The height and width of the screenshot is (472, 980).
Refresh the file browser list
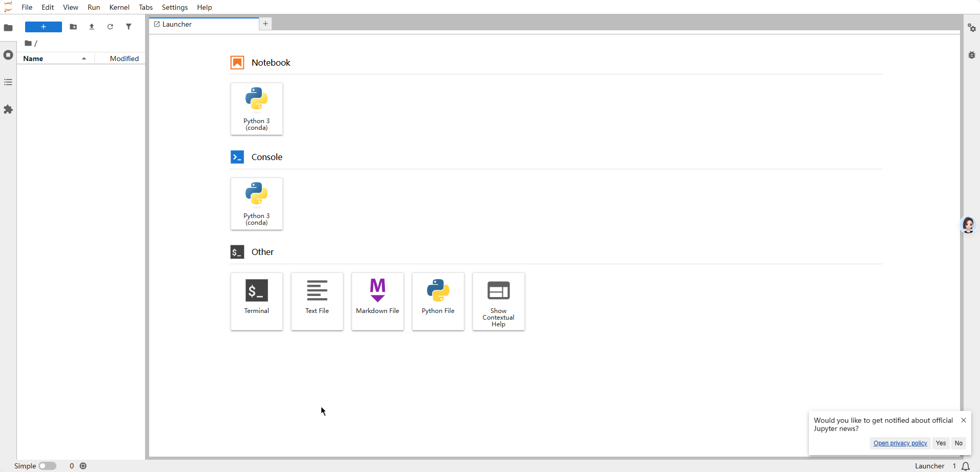[110, 27]
